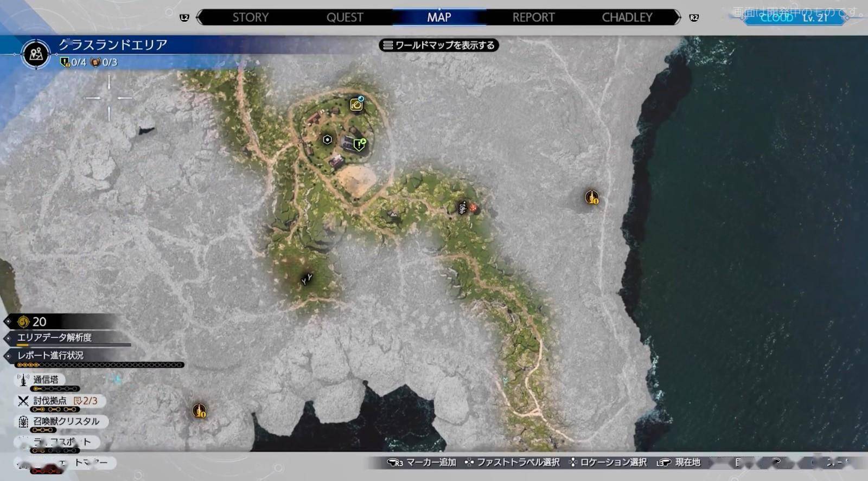Viewport: 868px width, 481px height.
Task: Toggle the 召喚獣クリスタル filter
Action: pyautogui.click(x=66, y=421)
